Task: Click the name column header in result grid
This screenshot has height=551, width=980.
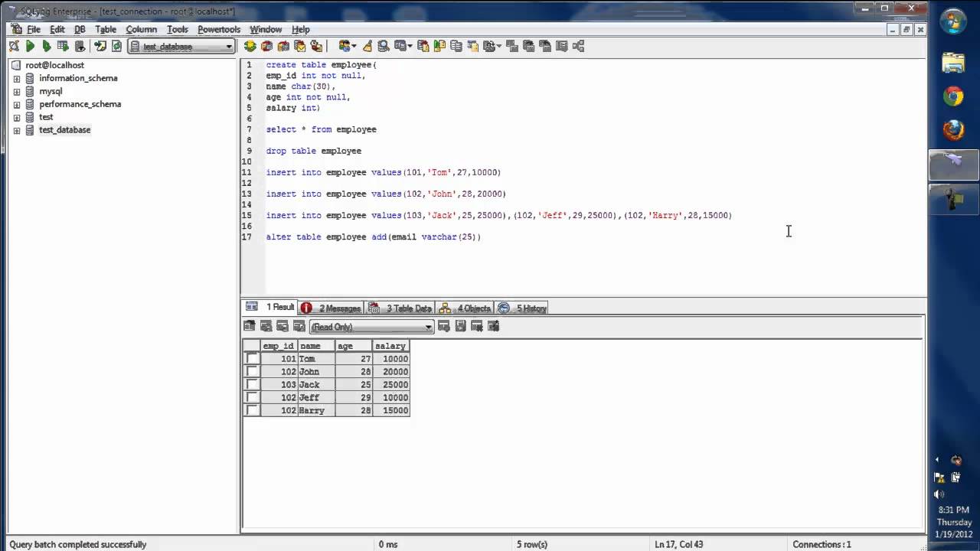Action: (316, 346)
